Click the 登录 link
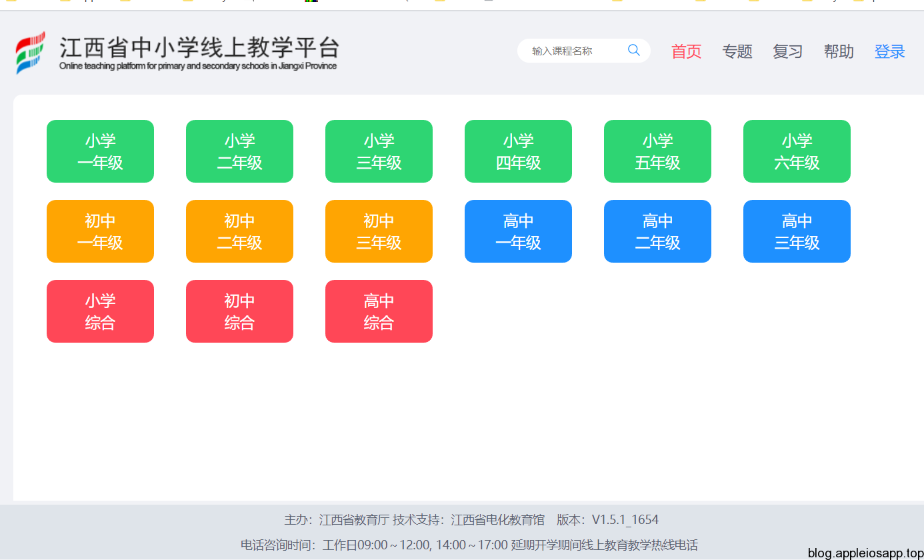Viewport: 924px width, 560px height. [x=889, y=51]
